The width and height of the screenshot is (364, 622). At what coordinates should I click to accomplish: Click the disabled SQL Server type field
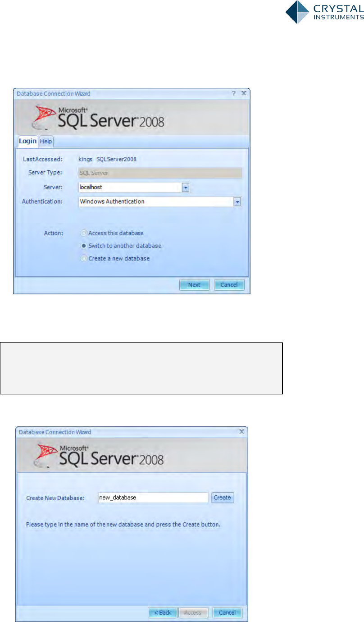[160, 173]
